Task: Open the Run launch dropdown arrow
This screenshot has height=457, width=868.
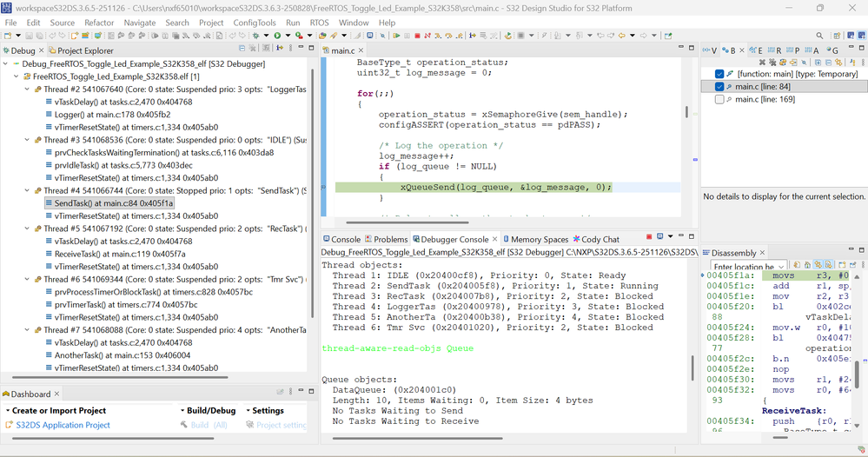Action: point(288,36)
